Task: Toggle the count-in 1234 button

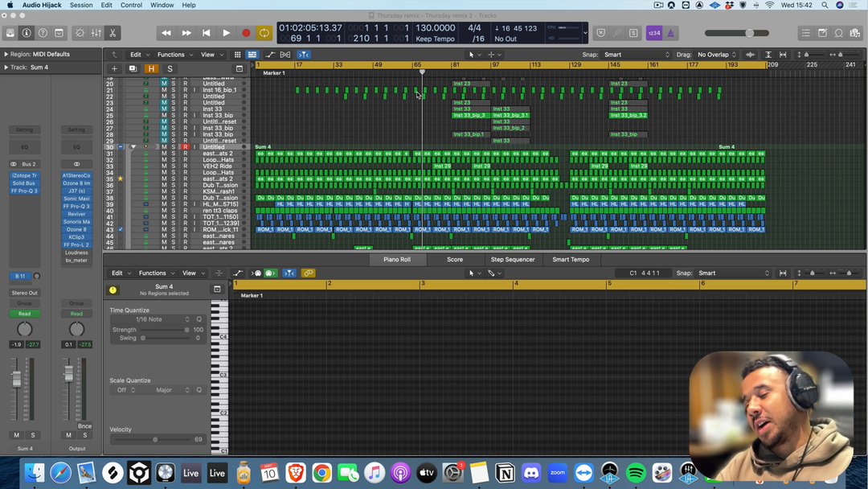Action: 653,33
